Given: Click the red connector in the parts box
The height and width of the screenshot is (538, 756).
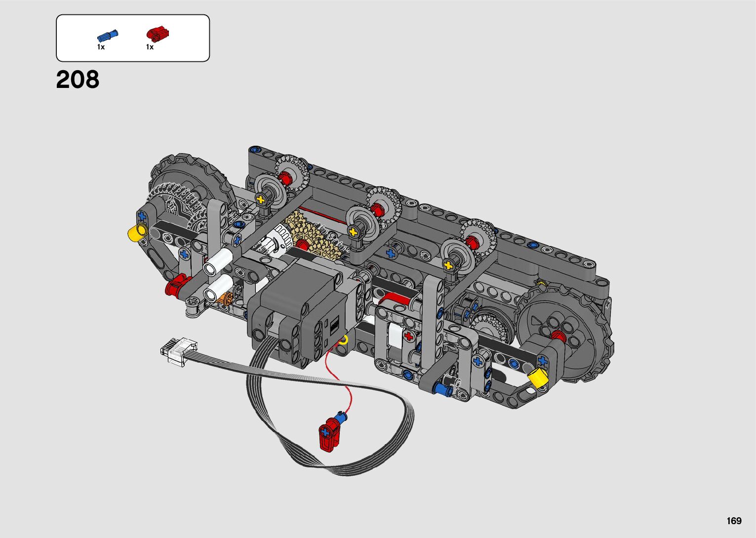Looking at the screenshot, I should point(157,34).
